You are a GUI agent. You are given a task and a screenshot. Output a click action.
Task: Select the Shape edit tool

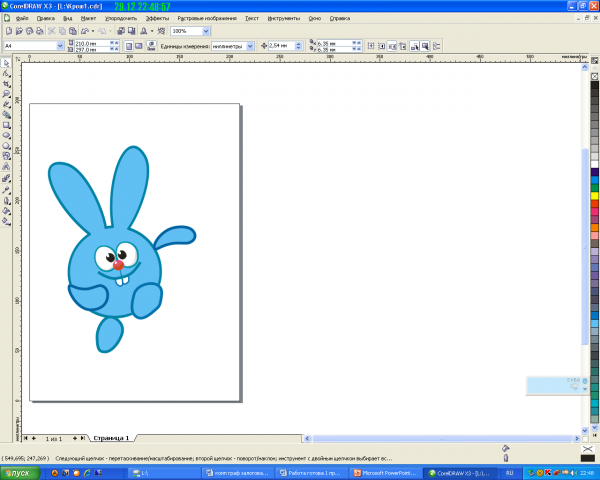click(6, 73)
